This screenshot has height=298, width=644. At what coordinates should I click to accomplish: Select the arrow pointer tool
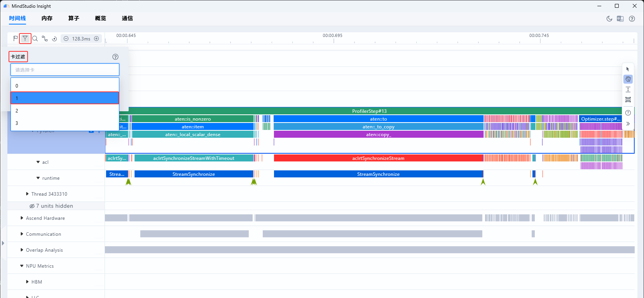(628, 69)
